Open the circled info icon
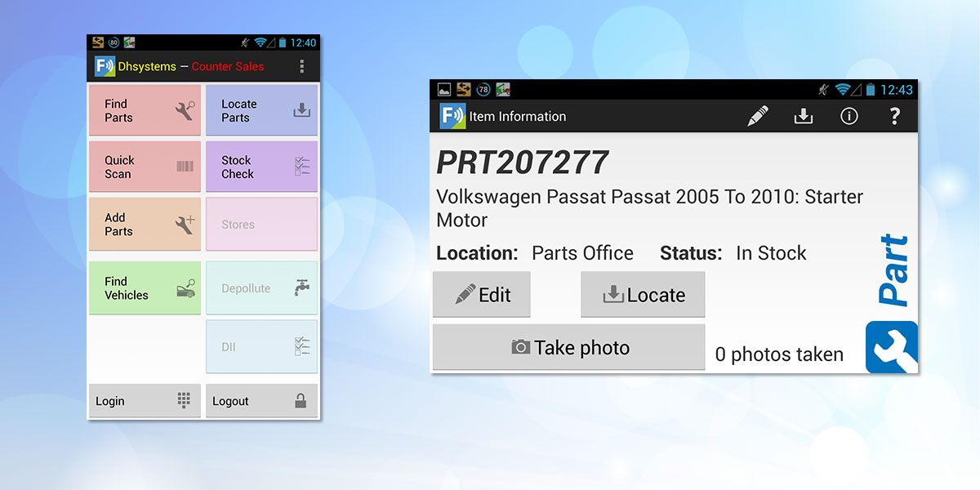 click(x=849, y=116)
